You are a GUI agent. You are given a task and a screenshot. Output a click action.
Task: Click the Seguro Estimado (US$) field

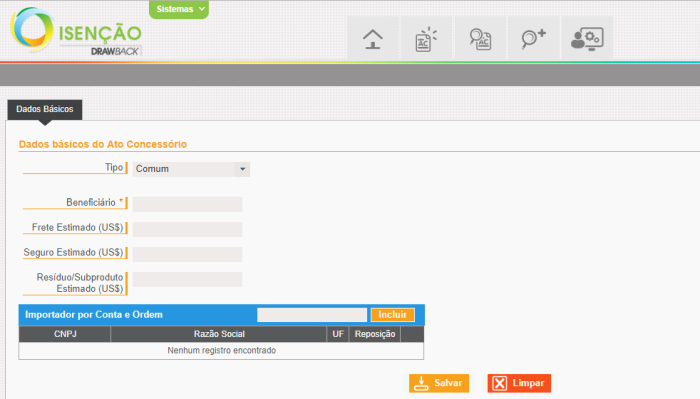tap(188, 254)
